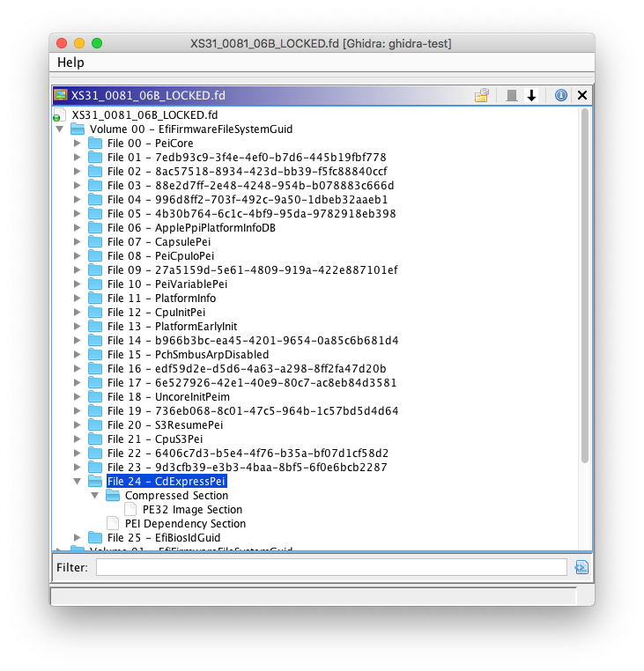Open the file system chooser folder icon
This screenshot has width=644, height=671.
point(482,95)
